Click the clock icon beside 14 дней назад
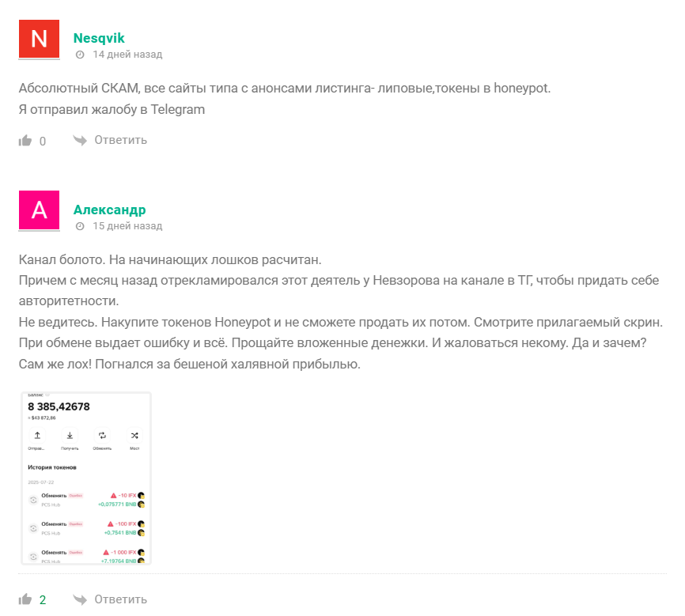The width and height of the screenshot is (685, 616). tap(80, 55)
